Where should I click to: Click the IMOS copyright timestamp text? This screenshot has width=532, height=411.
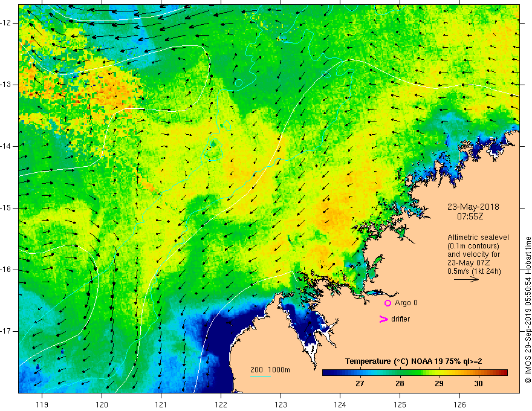pyautogui.click(x=528, y=310)
